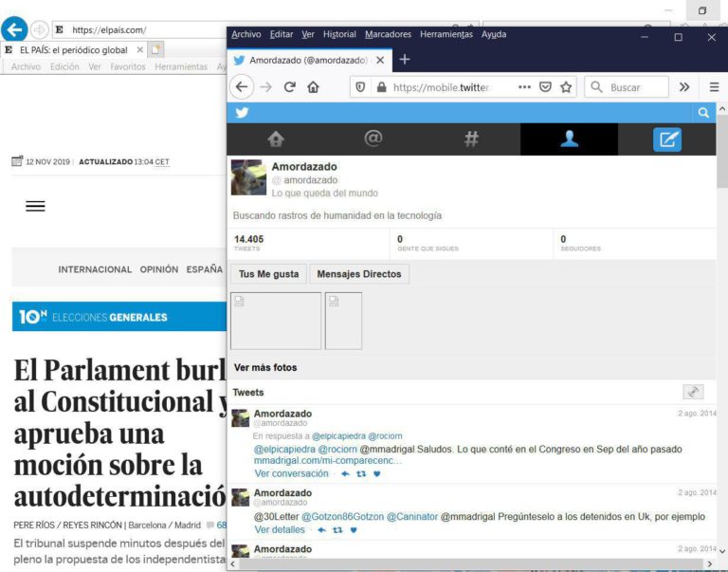
Task: Save page to Pocket icon
Action: pyautogui.click(x=545, y=87)
